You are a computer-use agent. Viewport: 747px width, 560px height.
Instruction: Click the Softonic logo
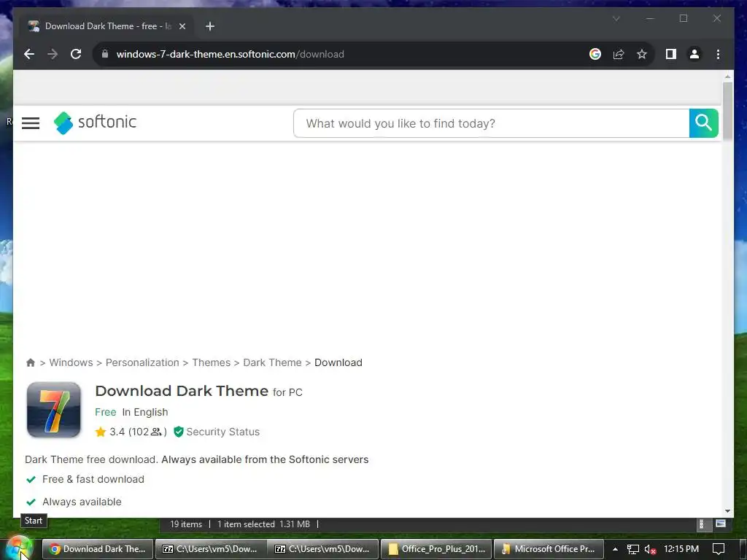(95, 122)
